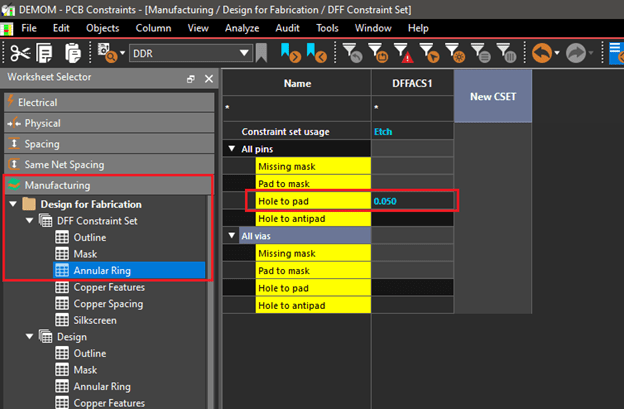624x409 pixels.
Task: Select Annular Ring under DFF Constraint Set
Action: (x=129, y=271)
